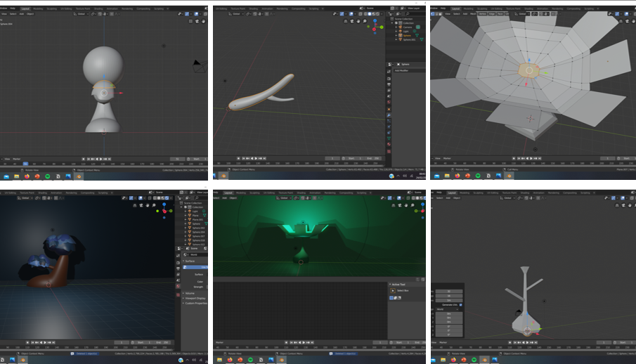Click Sphere mesh icon in curved-shape outliner
Image resolution: width=636 pixels, height=364 pixels.
tap(401, 35)
